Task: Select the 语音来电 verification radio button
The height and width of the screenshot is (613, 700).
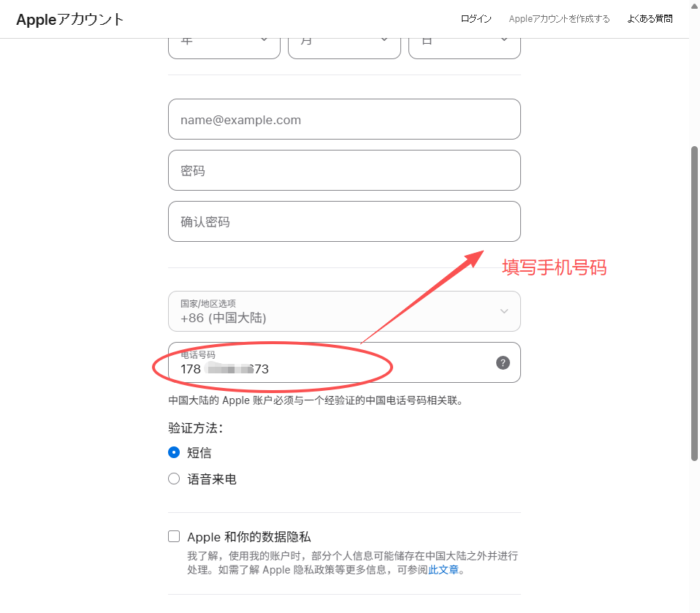Action: click(x=174, y=479)
